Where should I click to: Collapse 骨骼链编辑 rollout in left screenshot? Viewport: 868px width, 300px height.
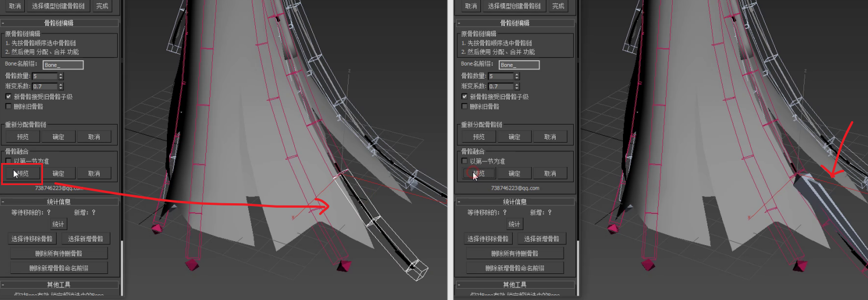tap(59, 23)
